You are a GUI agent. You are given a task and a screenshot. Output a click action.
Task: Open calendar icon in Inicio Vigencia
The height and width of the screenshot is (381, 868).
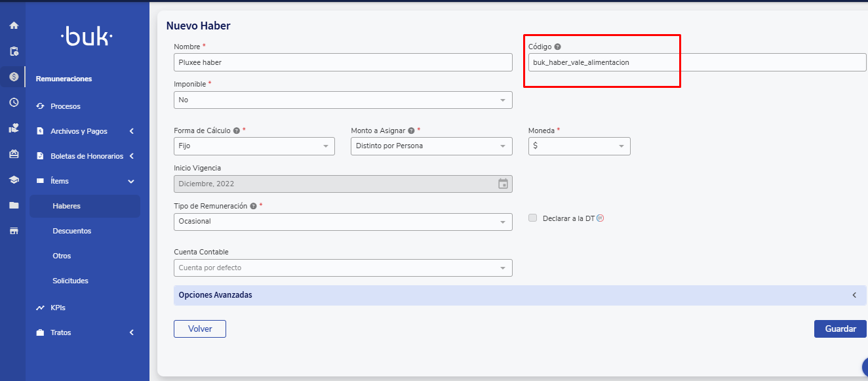pos(503,184)
